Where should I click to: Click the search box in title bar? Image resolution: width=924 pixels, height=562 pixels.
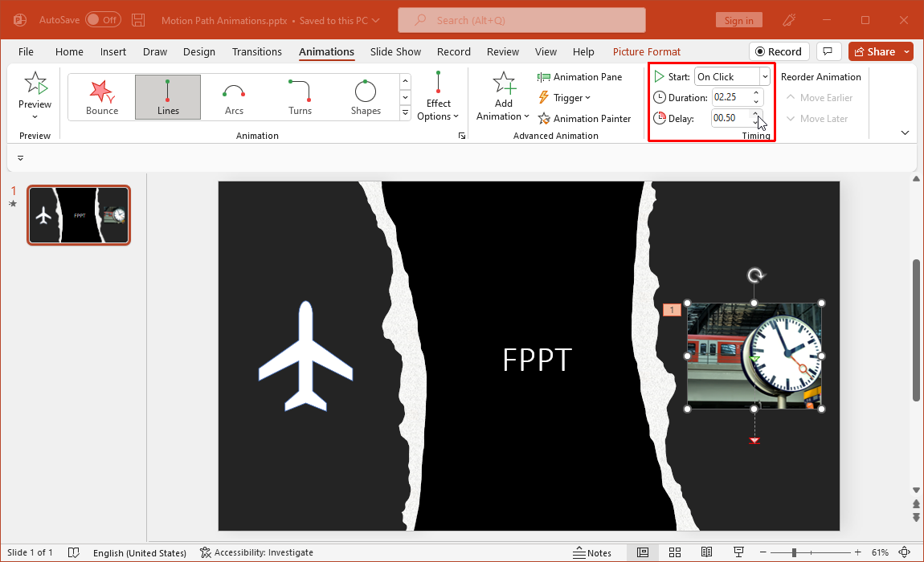tap(521, 20)
